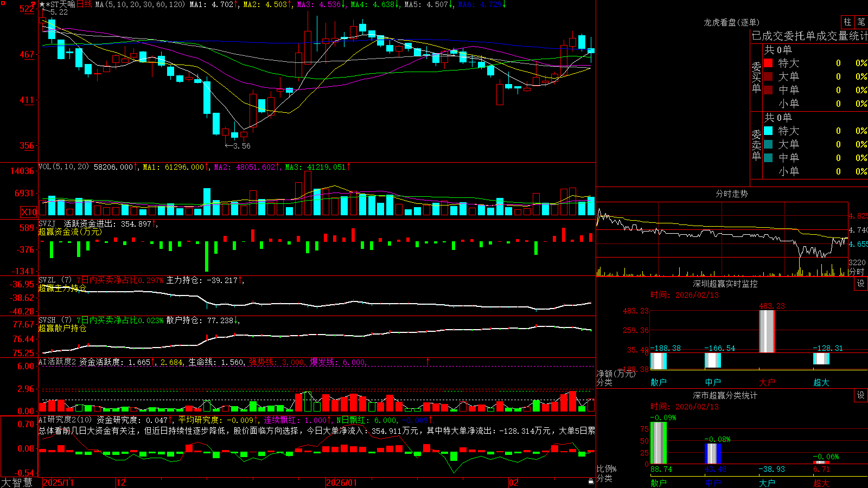868x488 pixels.
Task: Click the 大智慧 logo at bottom left
Action: pyautogui.click(x=17, y=483)
